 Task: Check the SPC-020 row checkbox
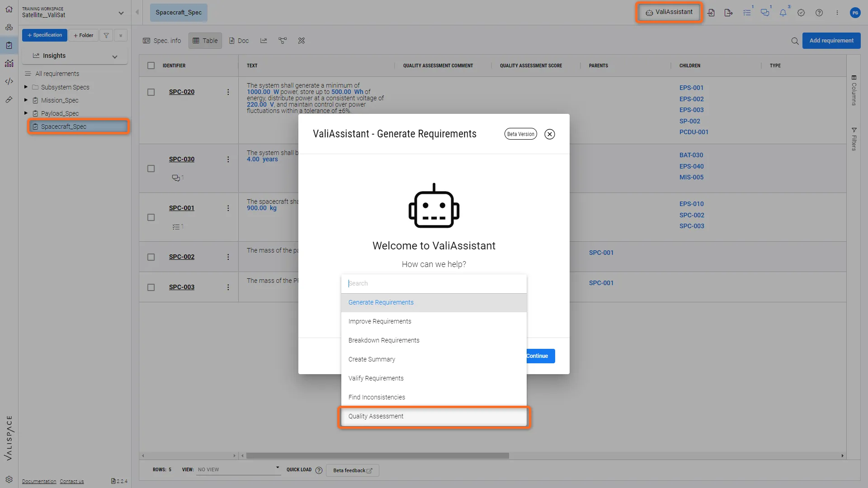click(x=151, y=92)
